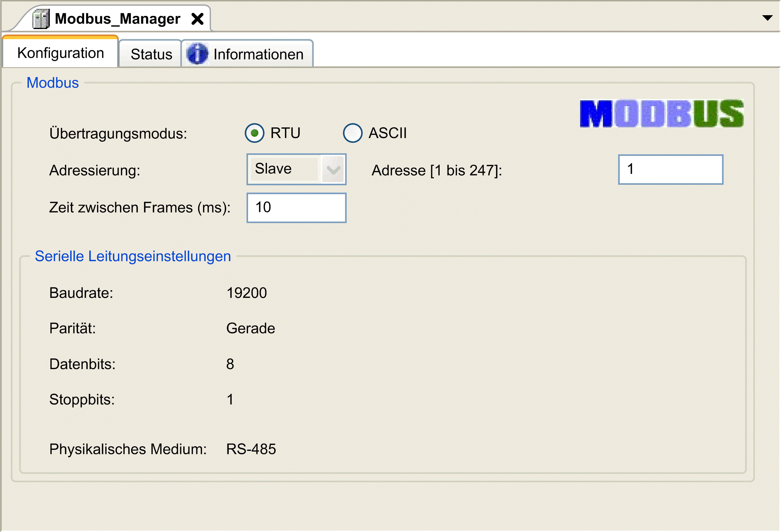Screen dimensions: 781x532
Task: Click the Baudrate value 19200
Action: (246, 293)
